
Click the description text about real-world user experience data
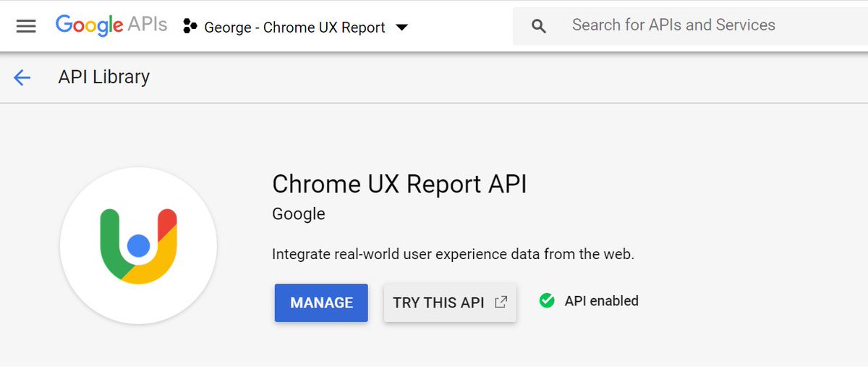pos(453,255)
